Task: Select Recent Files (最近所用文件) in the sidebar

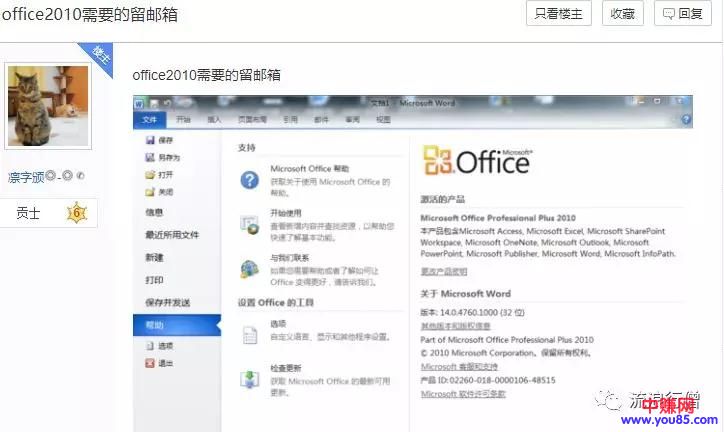Action: pyautogui.click(x=172, y=235)
